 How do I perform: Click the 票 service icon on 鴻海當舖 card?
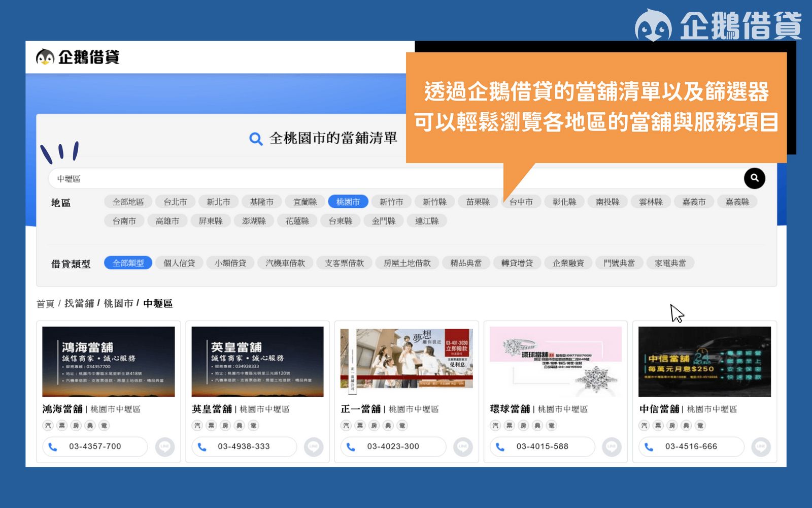[62, 425]
